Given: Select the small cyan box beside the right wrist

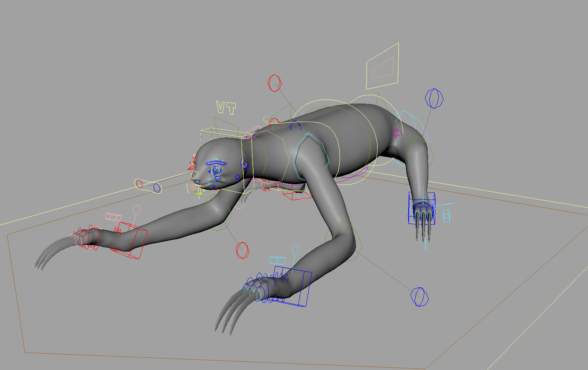Looking at the screenshot, I should 277,260.
